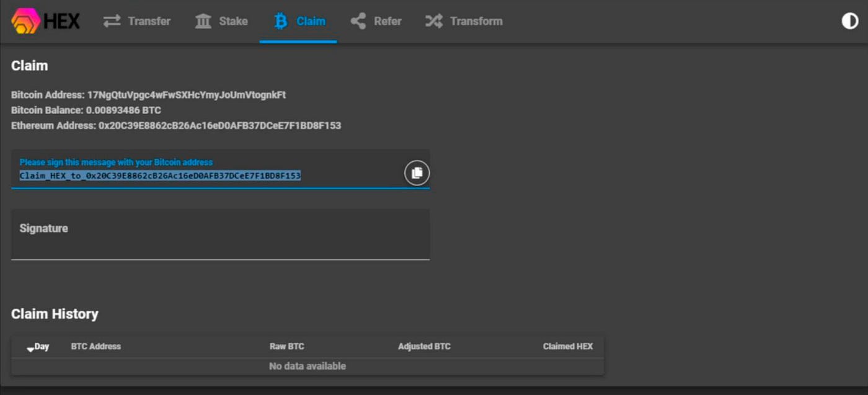Click the 'Please sign this message' label
Screen dimensions: 868x395
coord(116,162)
